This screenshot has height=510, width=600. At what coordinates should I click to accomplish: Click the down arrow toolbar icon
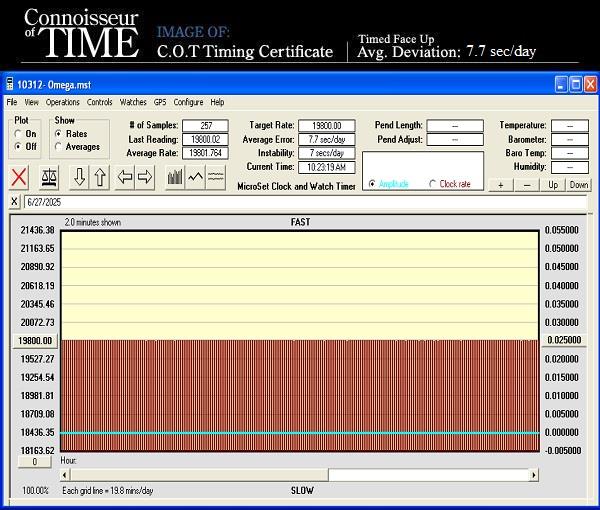click(80, 177)
